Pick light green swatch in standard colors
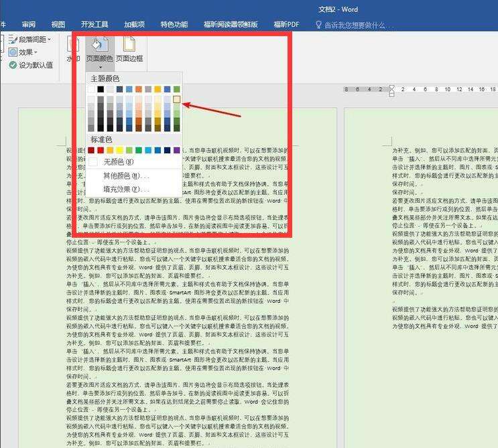 [129, 150]
